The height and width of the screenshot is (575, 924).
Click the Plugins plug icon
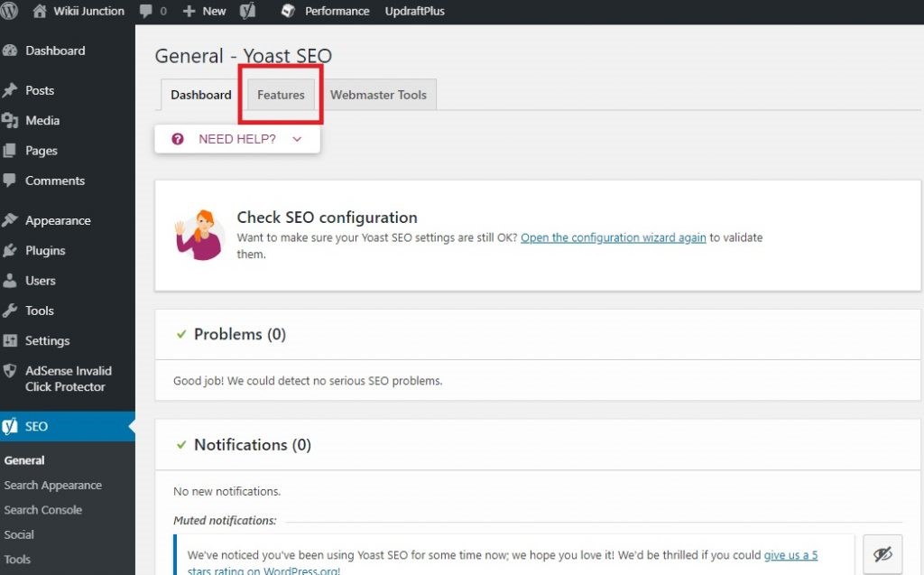click(9, 251)
